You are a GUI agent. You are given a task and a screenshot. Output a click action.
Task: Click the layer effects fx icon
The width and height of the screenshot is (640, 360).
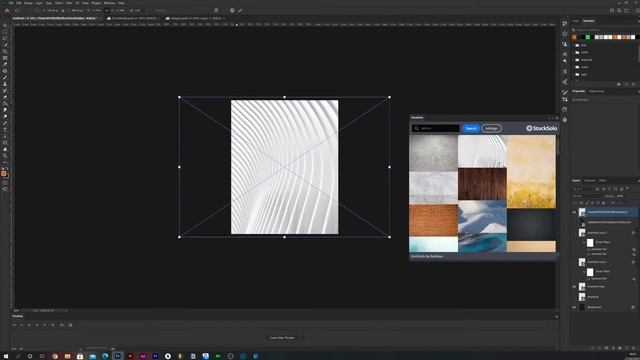tap(599, 348)
